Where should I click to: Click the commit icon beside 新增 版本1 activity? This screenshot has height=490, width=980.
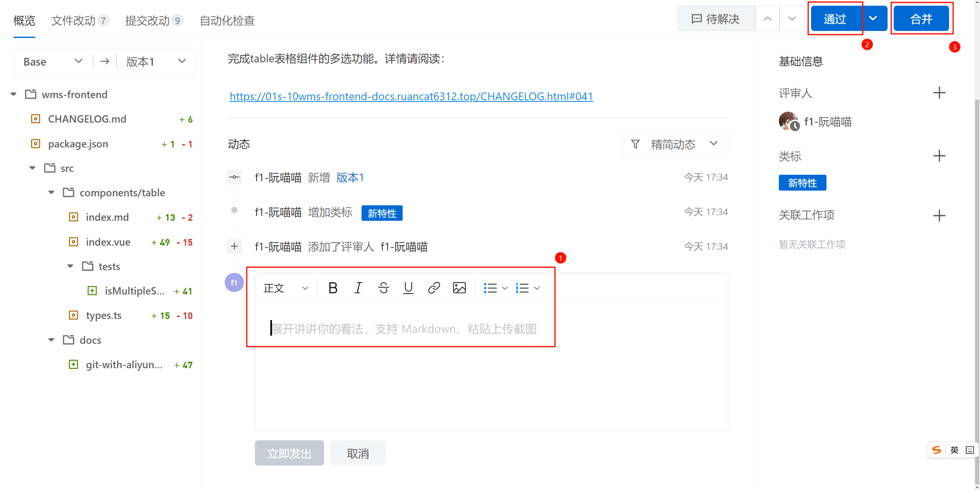[x=234, y=177]
